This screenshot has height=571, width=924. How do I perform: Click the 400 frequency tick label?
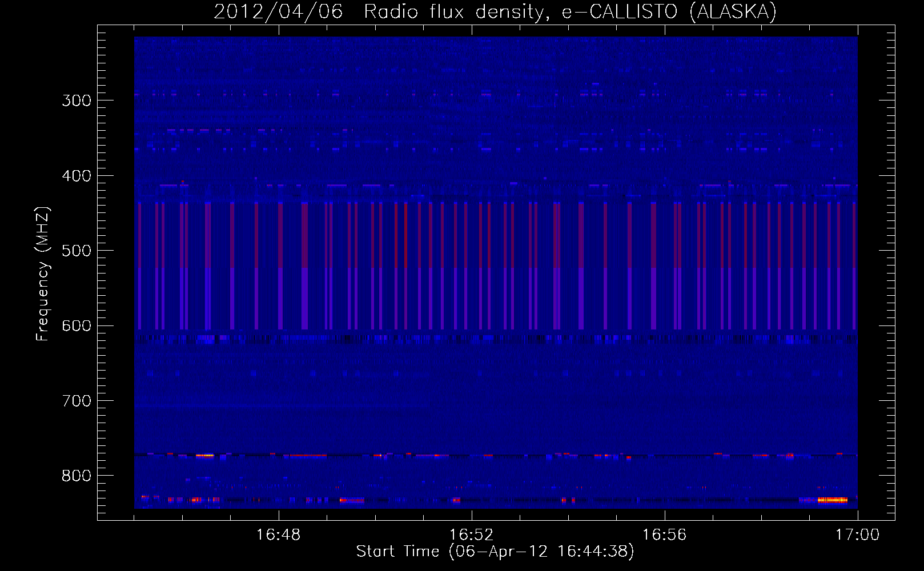77,176
